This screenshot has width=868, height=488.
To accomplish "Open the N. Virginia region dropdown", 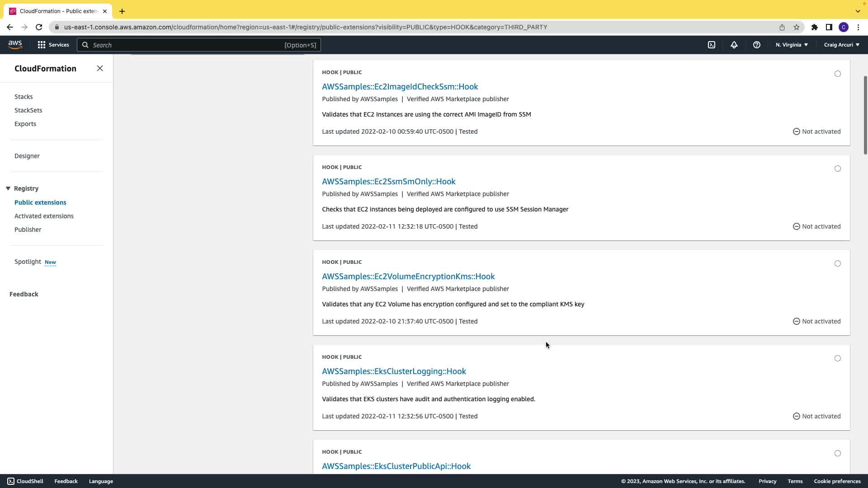I will (x=792, y=45).
